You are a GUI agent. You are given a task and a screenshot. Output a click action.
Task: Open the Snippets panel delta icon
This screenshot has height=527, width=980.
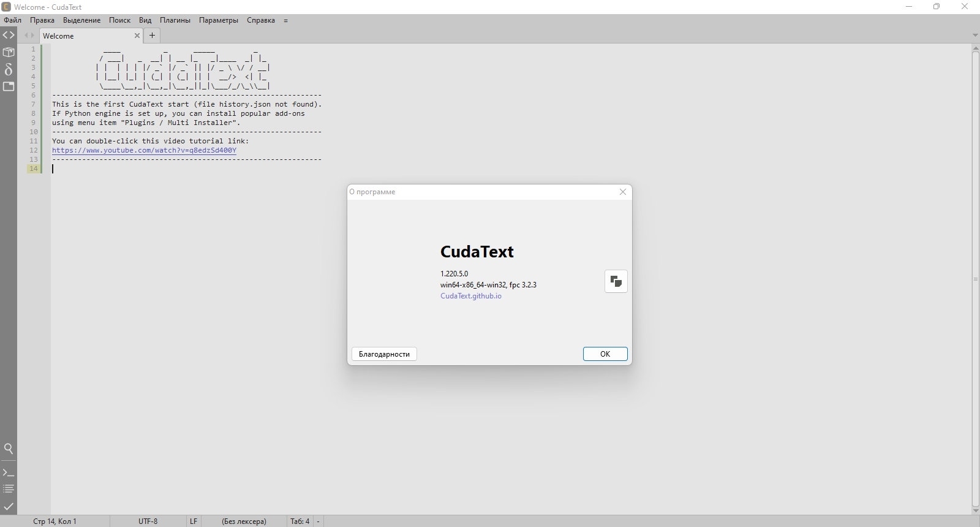pyautogui.click(x=9, y=69)
